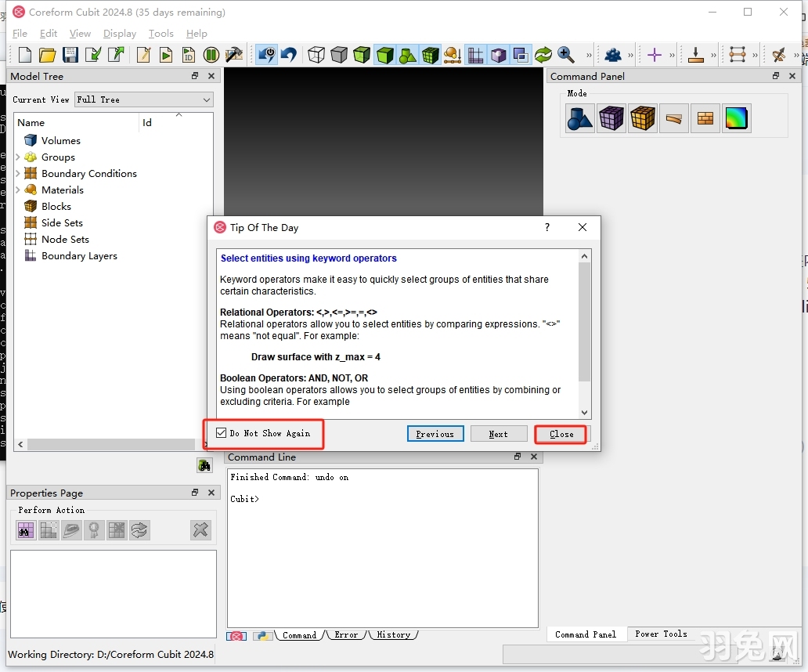This screenshot has width=808, height=672.
Task: Click the Next tip button
Action: coord(498,434)
